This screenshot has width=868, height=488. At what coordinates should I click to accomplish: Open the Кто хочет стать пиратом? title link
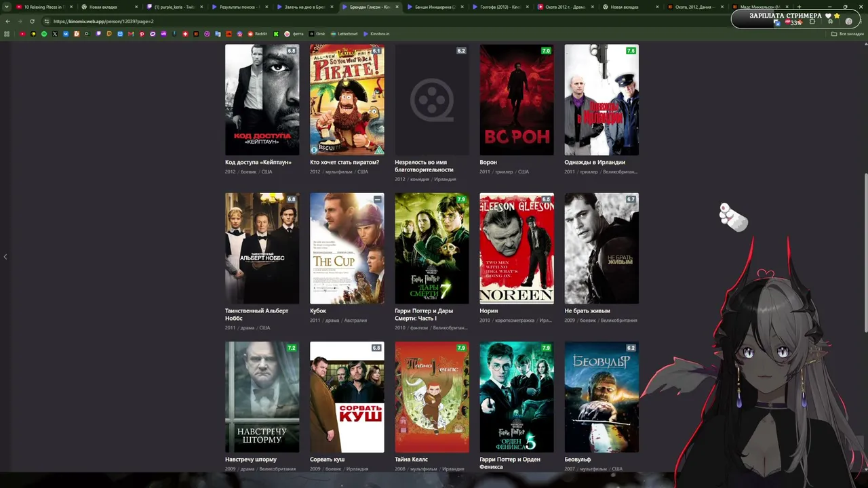pos(344,163)
